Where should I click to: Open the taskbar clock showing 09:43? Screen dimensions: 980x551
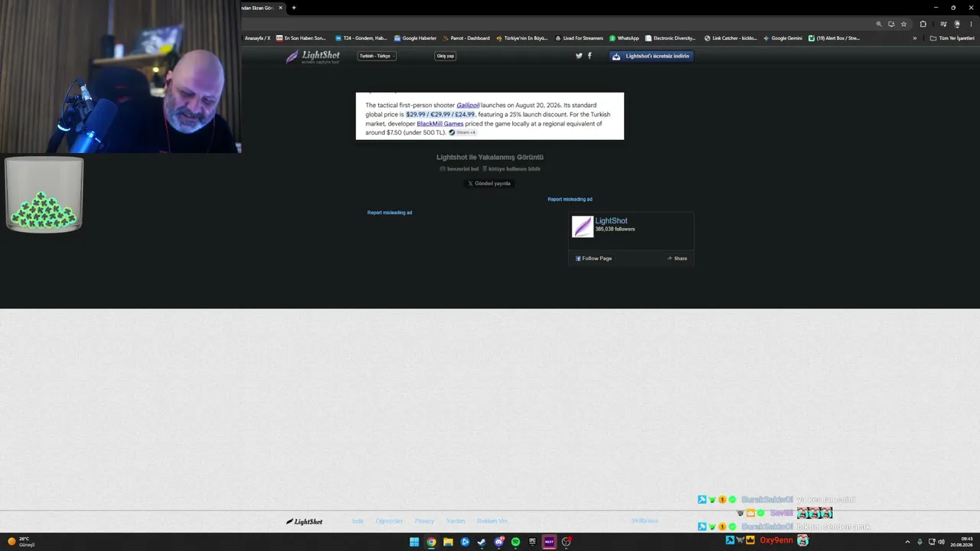[962, 542]
